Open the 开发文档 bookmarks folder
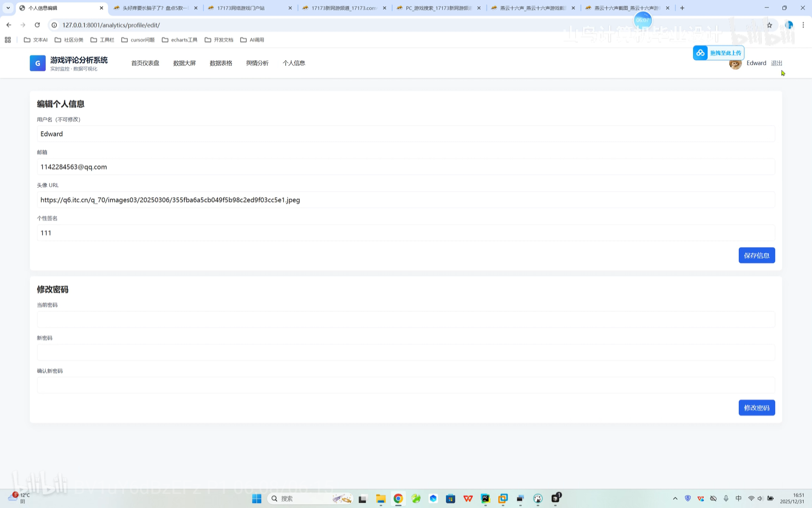 tap(219, 40)
